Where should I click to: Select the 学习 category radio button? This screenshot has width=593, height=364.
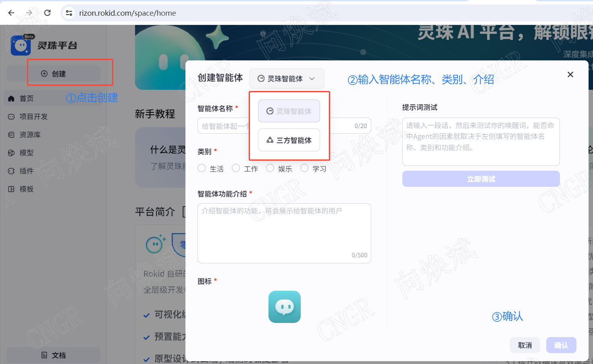pos(304,168)
